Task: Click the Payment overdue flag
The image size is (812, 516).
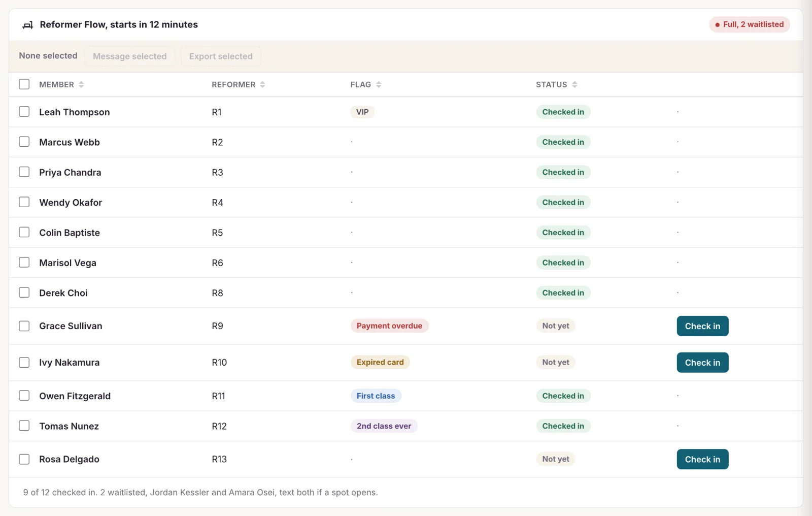Action: (389, 326)
